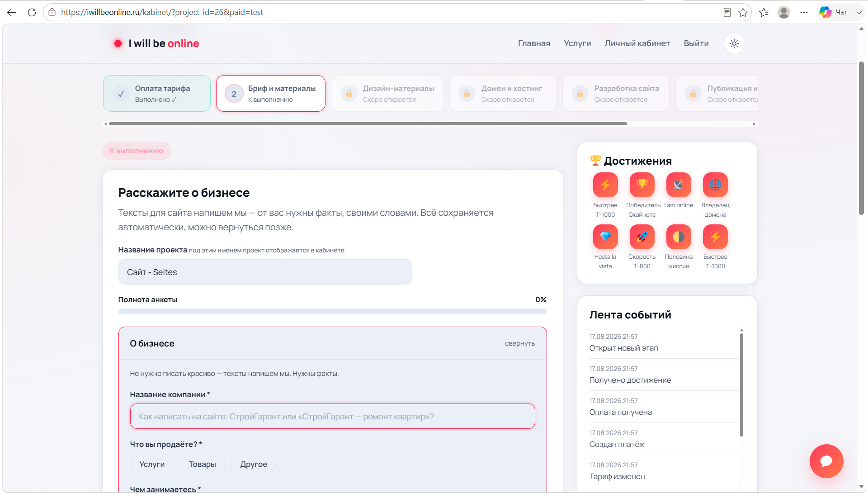The height and width of the screenshot is (494, 868).
Task: Expand the browser sidebar chevron next to Чат
Action: coord(859,12)
